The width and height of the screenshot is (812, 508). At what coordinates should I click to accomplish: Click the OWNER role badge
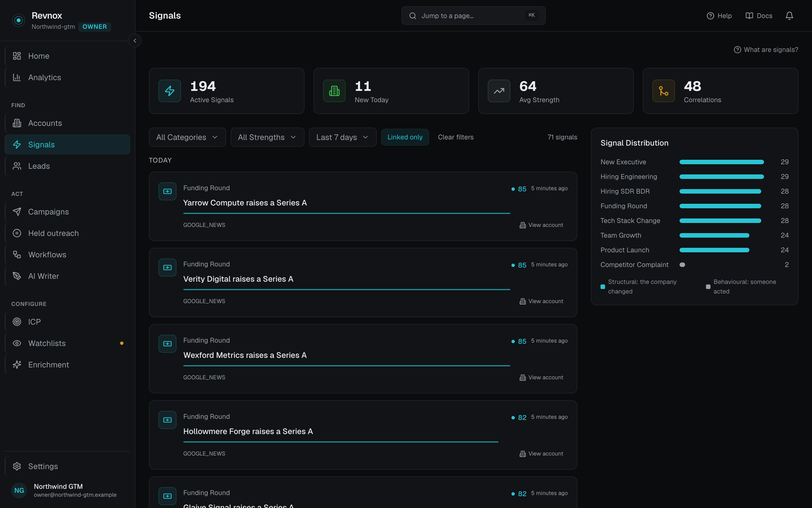(x=95, y=27)
